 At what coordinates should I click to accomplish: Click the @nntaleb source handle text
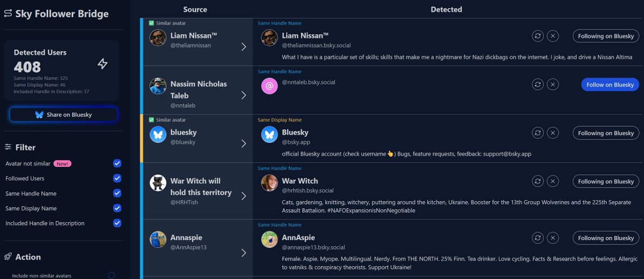183,106
